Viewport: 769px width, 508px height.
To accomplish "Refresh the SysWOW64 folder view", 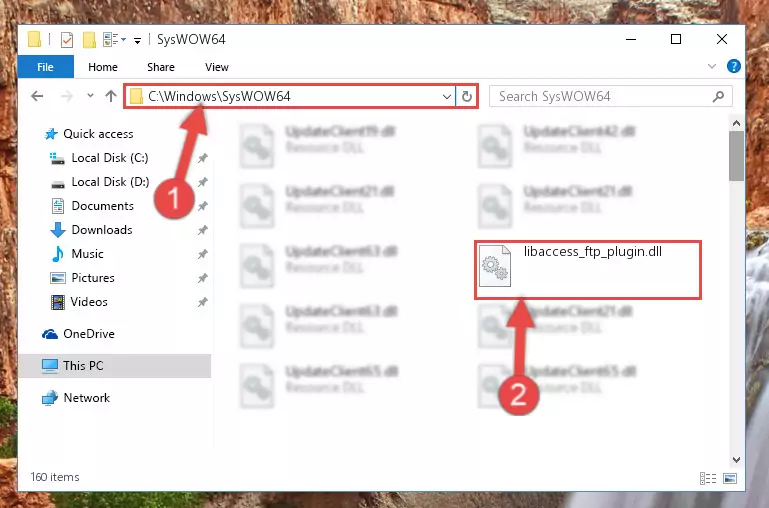I will (x=467, y=97).
